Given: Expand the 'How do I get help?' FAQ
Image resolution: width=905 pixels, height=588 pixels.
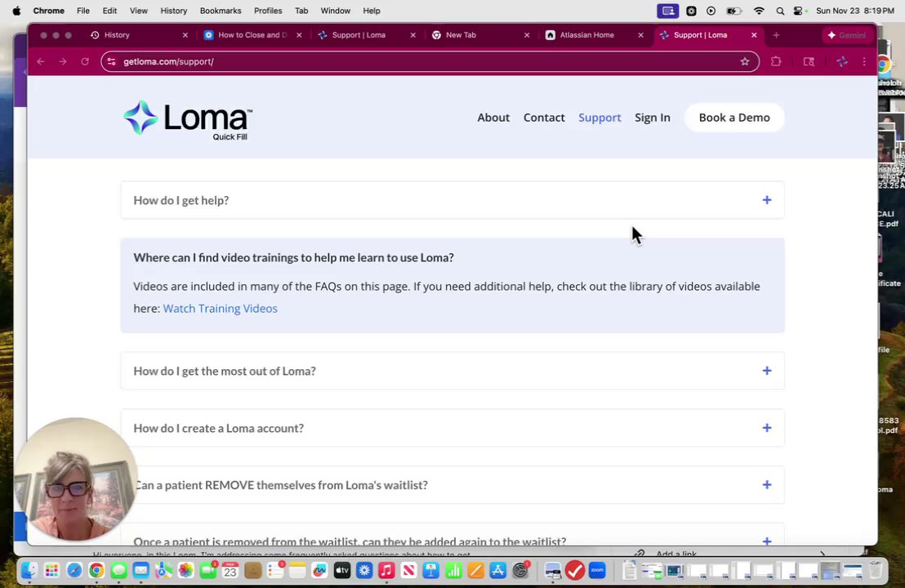Looking at the screenshot, I should coord(452,200).
